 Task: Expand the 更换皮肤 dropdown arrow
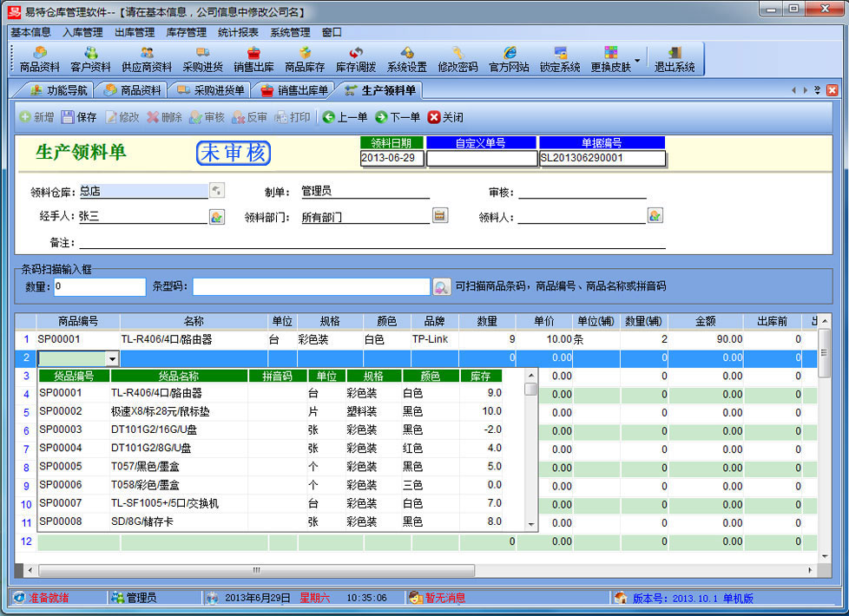pyautogui.click(x=638, y=61)
